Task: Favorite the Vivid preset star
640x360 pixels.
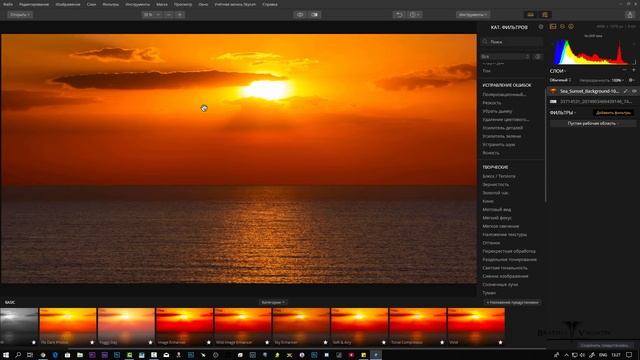Action: pyautogui.click(x=500, y=342)
